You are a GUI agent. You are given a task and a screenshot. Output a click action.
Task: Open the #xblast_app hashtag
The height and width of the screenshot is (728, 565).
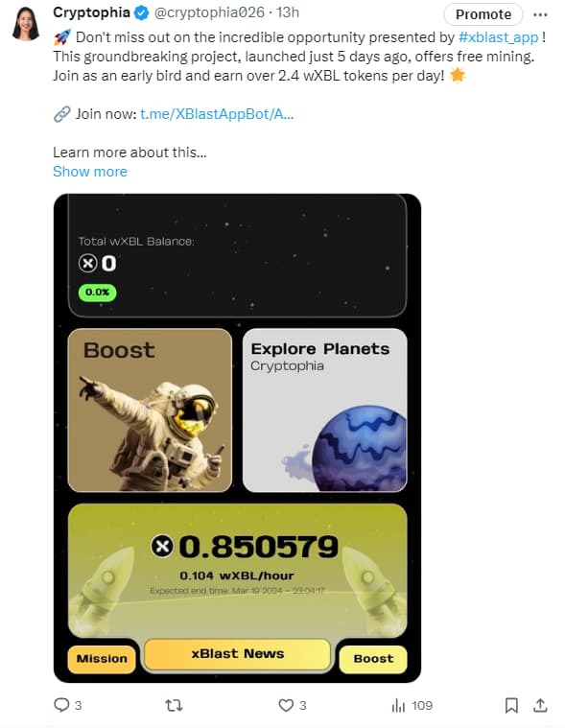pyautogui.click(x=498, y=37)
